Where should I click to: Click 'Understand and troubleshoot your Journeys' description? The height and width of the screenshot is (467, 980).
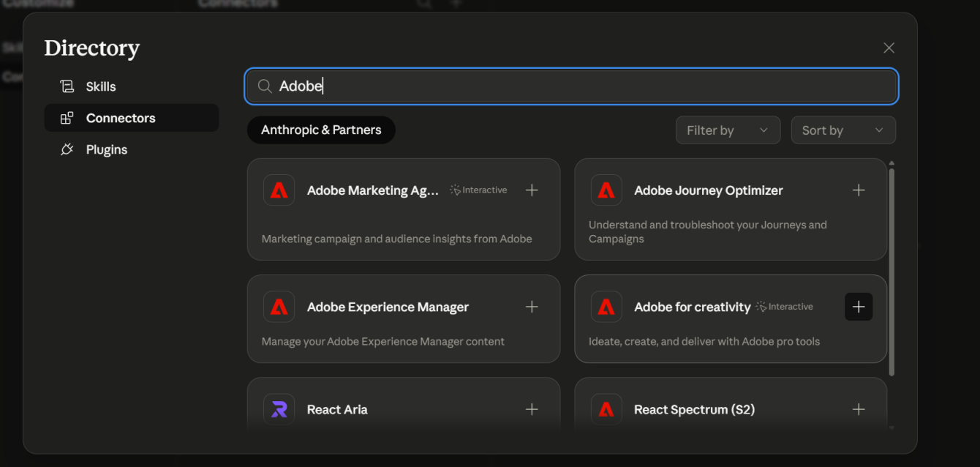[x=708, y=232]
